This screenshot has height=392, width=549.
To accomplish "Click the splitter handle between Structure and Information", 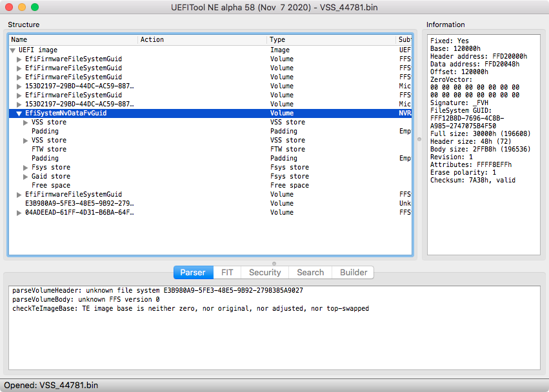I will tap(419, 139).
